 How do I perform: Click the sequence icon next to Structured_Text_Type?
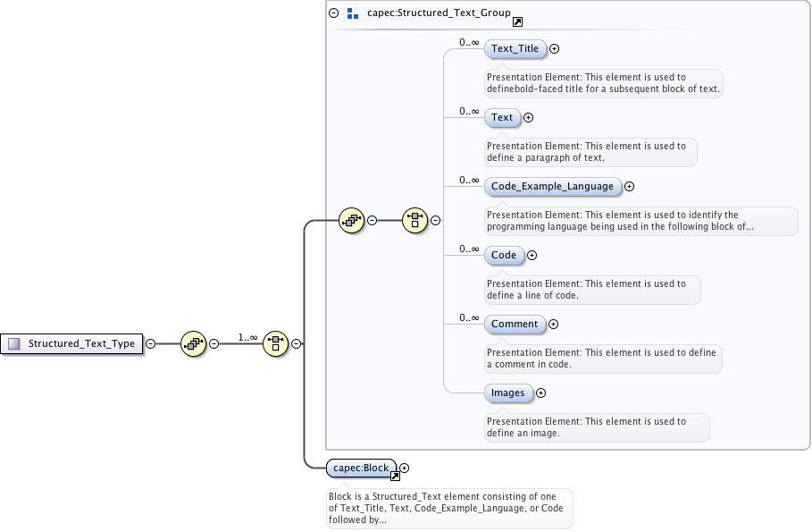(x=194, y=343)
